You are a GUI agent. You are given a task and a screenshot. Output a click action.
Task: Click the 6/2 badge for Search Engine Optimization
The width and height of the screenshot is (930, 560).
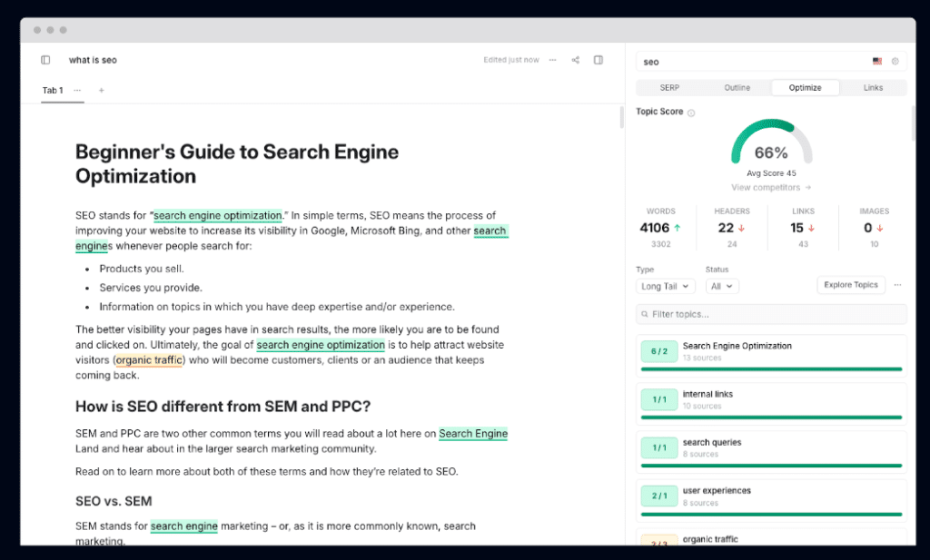659,351
